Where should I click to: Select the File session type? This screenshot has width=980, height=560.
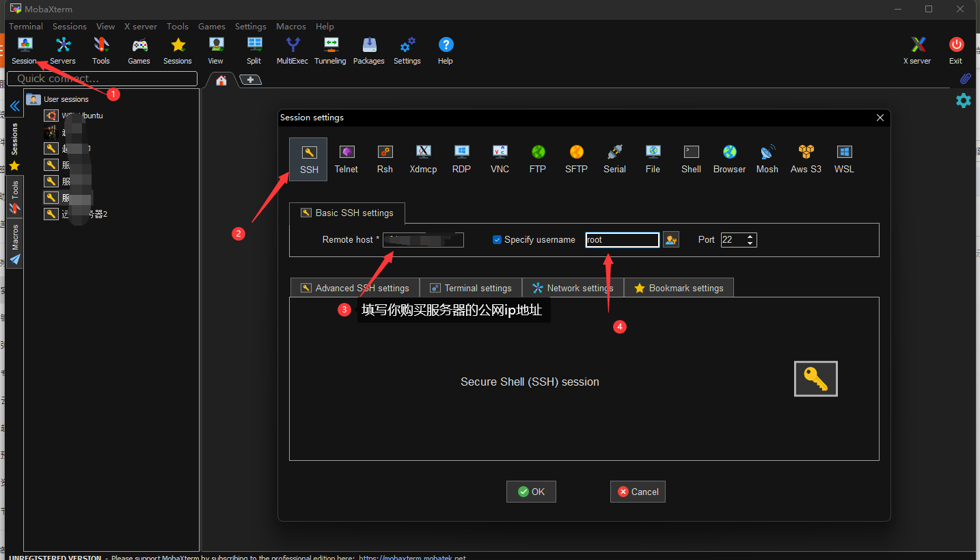click(x=653, y=159)
